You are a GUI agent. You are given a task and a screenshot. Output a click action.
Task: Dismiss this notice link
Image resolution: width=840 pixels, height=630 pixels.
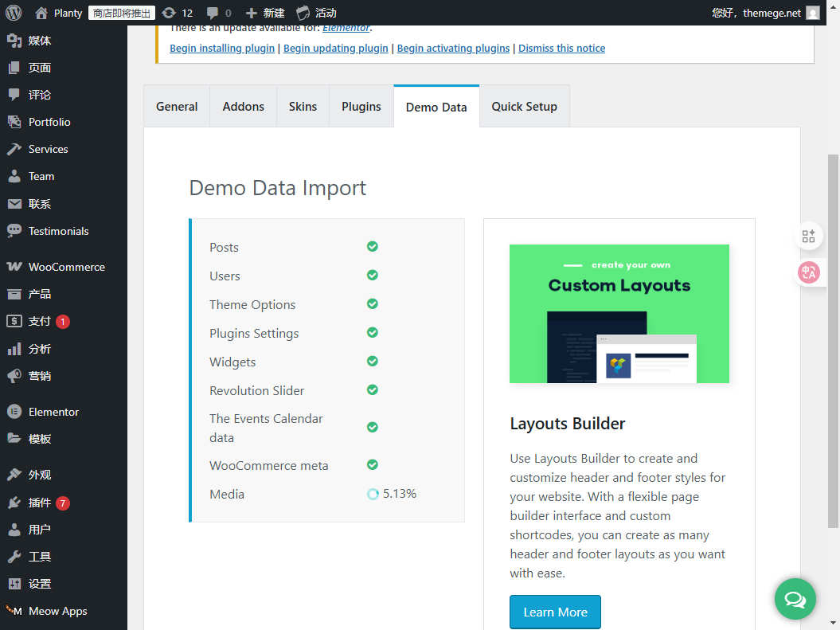tap(561, 49)
